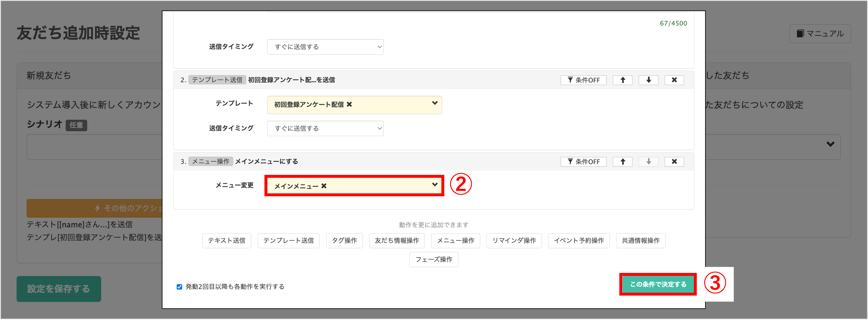Click その他のアクション button in background
Viewport: 868px width, 320px height.
94,208
